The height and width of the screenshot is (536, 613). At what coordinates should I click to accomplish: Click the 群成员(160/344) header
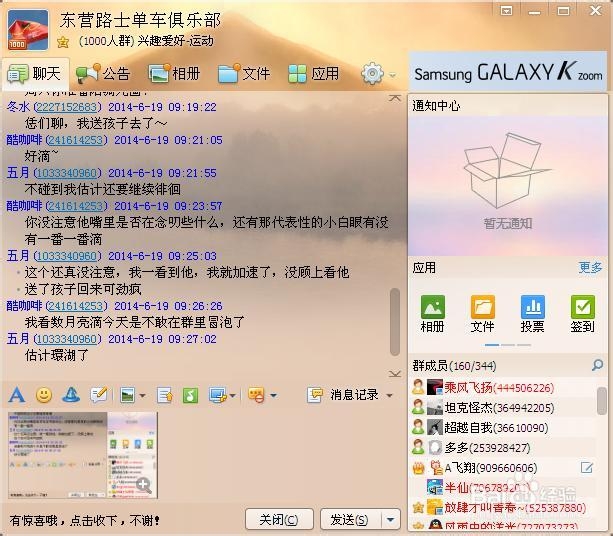coord(454,366)
